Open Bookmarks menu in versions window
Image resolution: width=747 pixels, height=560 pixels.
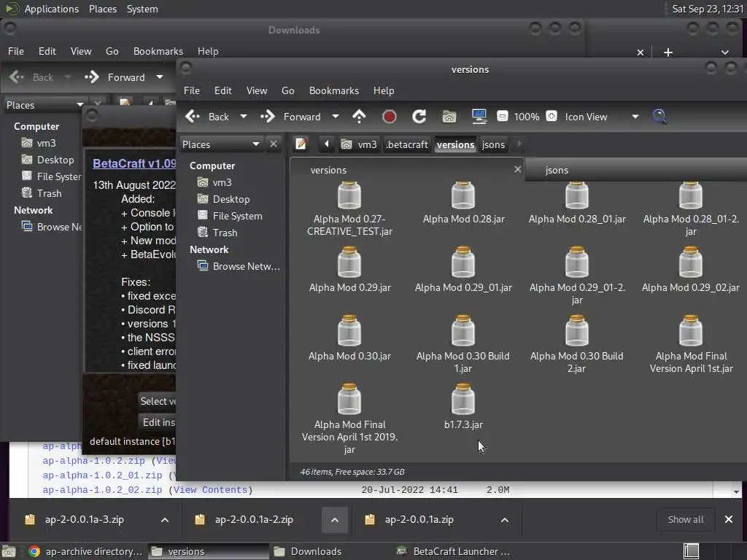334,90
